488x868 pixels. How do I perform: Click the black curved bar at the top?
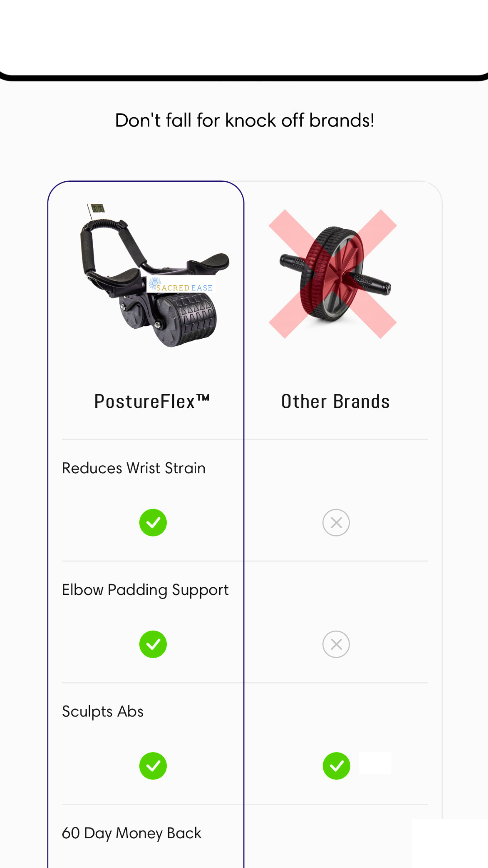coord(244,78)
